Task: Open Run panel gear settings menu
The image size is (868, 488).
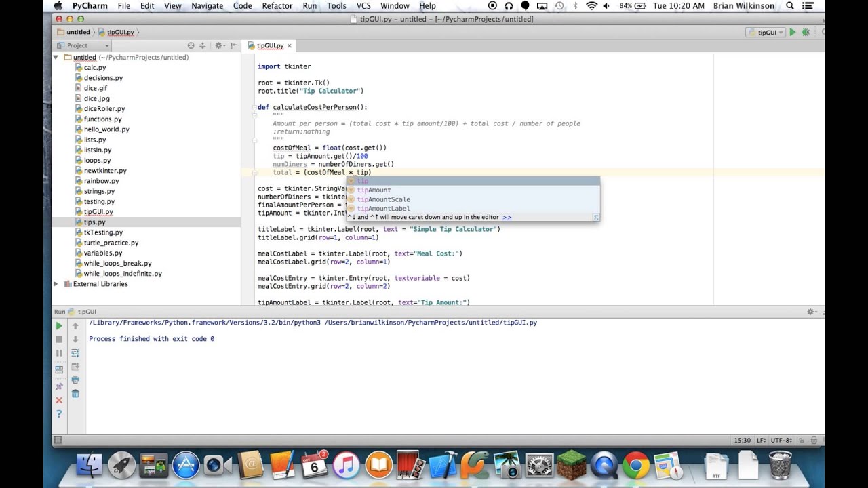Action: (x=810, y=312)
